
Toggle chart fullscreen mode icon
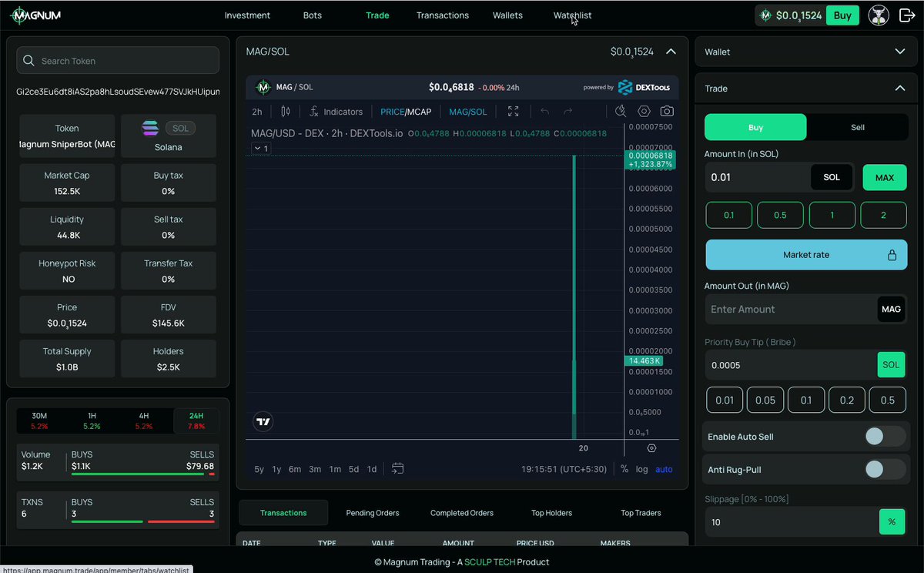tap(514, 112)
